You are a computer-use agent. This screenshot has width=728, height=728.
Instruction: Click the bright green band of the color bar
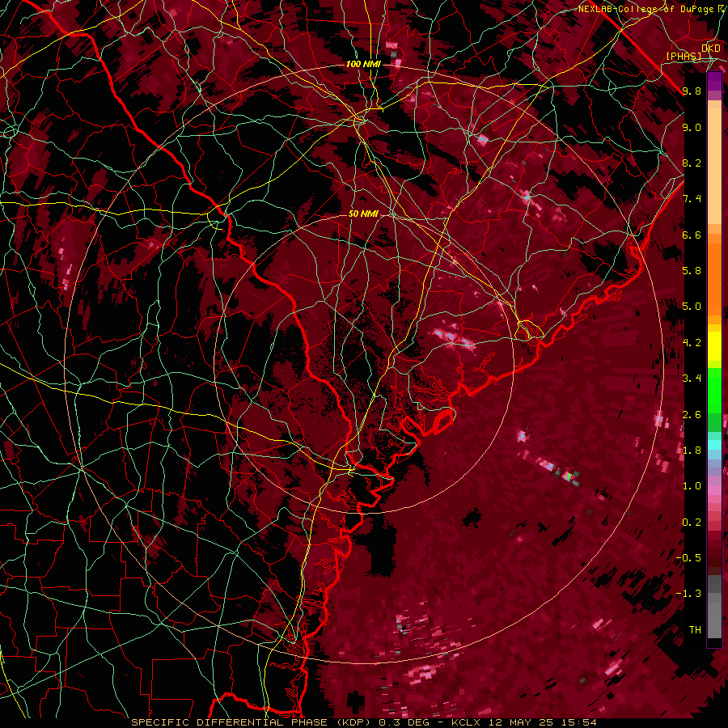coord(714,390)
